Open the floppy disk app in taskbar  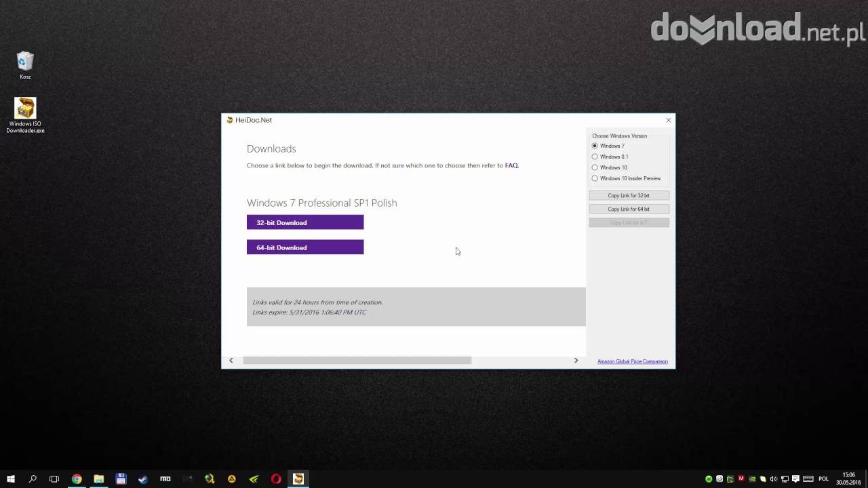pyautogui.click(x=121, y=479)
